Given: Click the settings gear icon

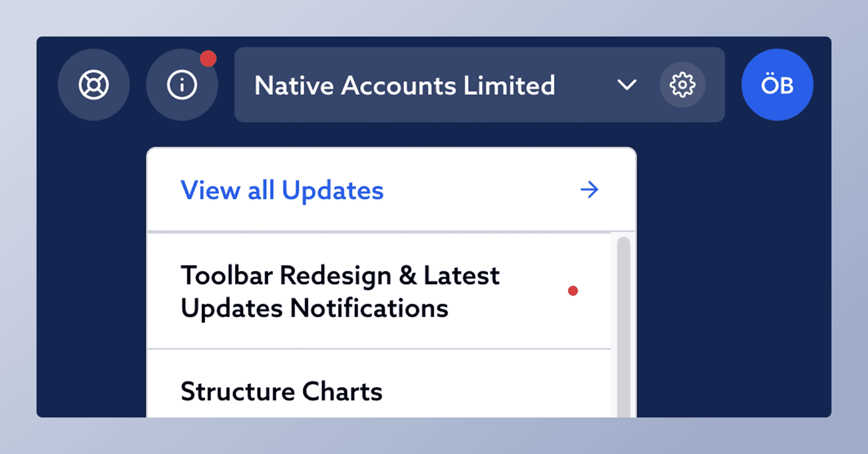Looking at the screenshot, I should tap(682, 85).
